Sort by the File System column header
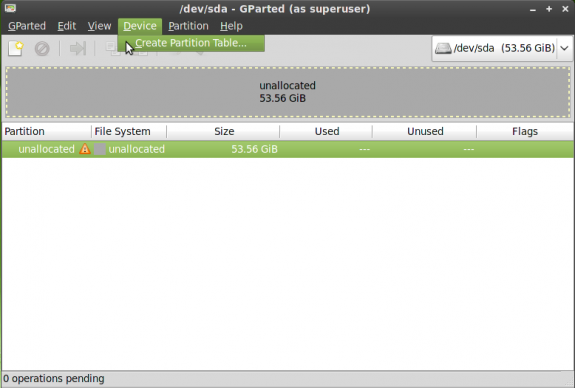This screenshot has width=575, height=388. pyautogui.click(x=129, y=131)
